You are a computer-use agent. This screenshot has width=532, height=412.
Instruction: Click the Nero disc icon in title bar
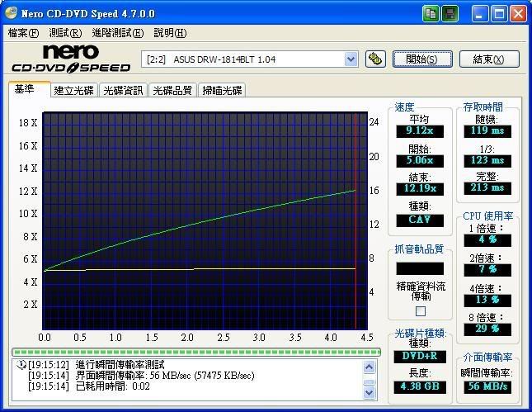pyautogui.click(x=11, y=13)
